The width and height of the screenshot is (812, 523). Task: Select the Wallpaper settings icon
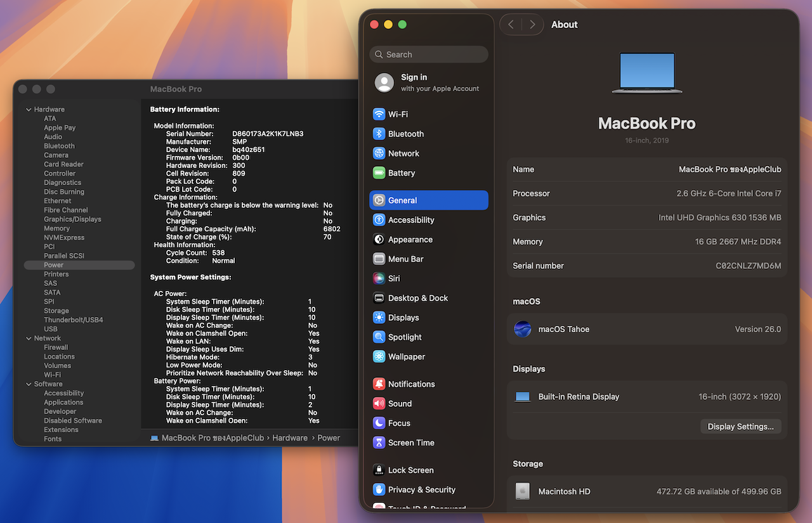pyautogui.click(x=379, y=357)
